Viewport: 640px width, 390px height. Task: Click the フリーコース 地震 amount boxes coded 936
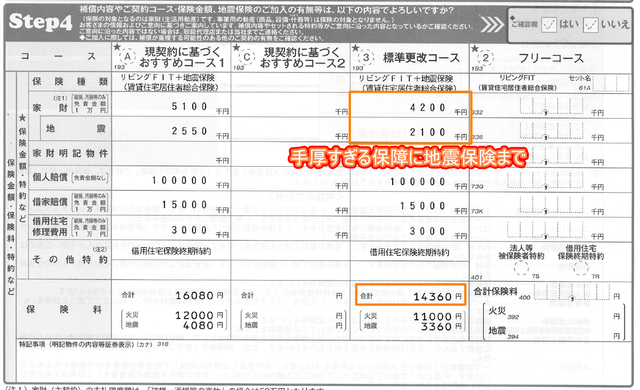(551, 131)
